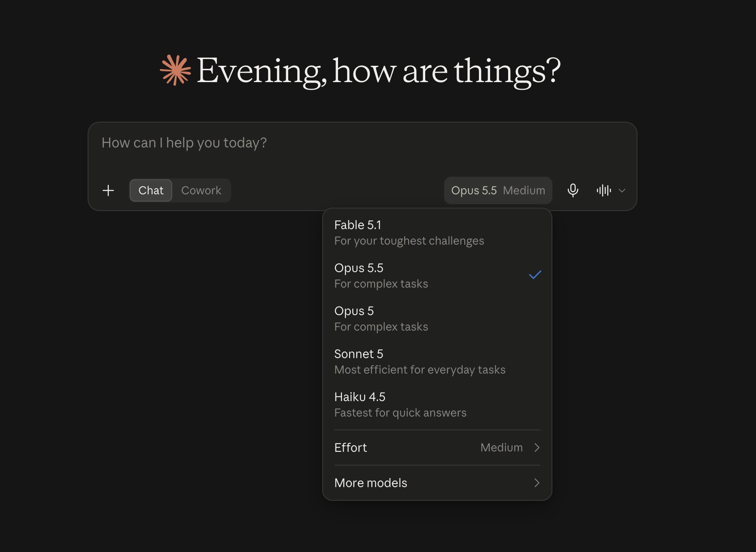
Task: Start voice mode with waveform icon
Action: click(604, 190)
